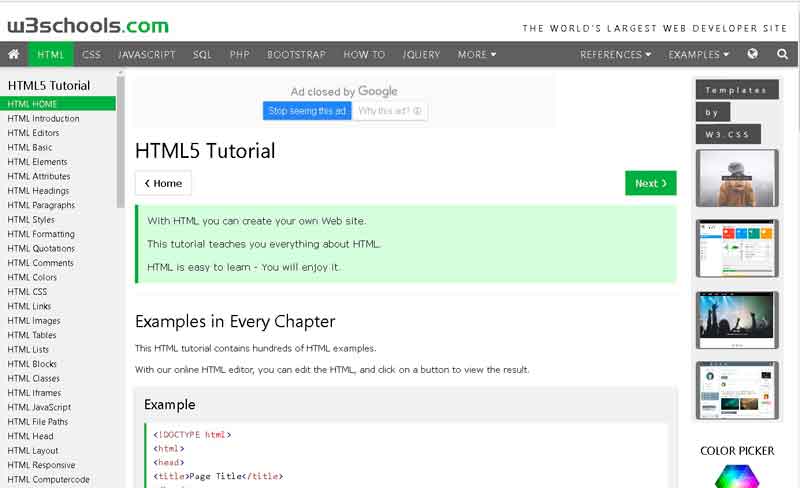This screenshot has width=800, height=488.
Task: Open the globe translate icon
Action: coord(752,54)
